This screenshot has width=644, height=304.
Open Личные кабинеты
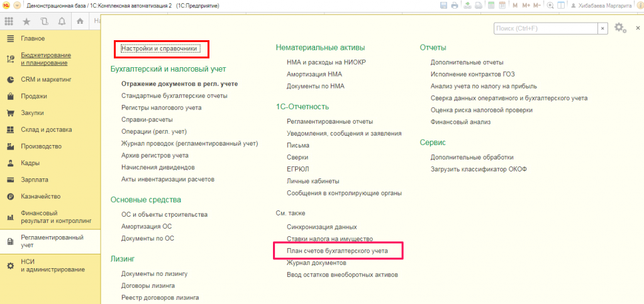click(313, 181)
